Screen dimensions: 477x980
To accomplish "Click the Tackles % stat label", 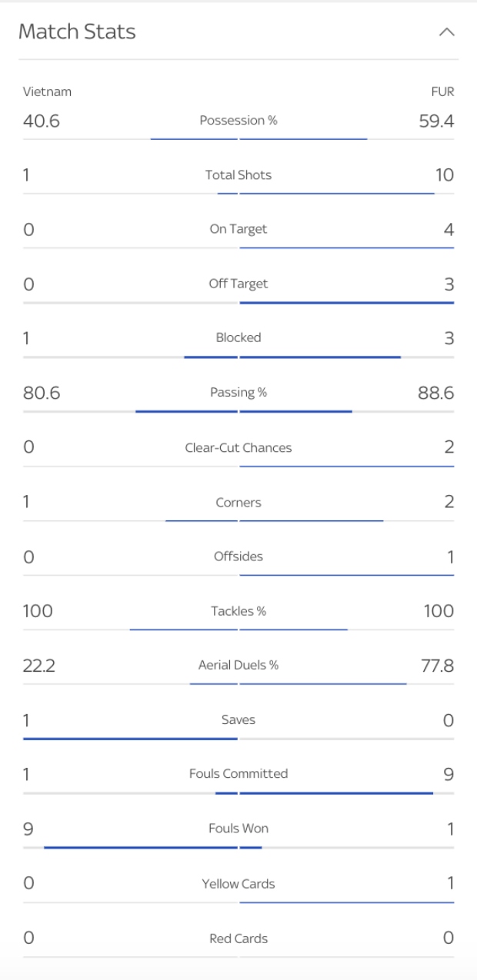I will (239, 612).
